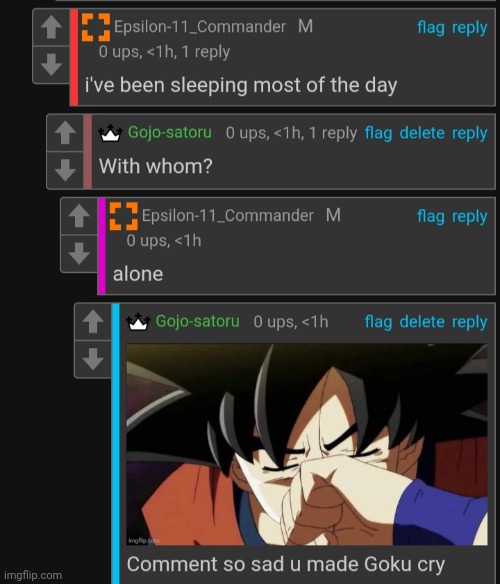
Task: Reply to the 'alone' comment
Action: [x=469, y=216]
